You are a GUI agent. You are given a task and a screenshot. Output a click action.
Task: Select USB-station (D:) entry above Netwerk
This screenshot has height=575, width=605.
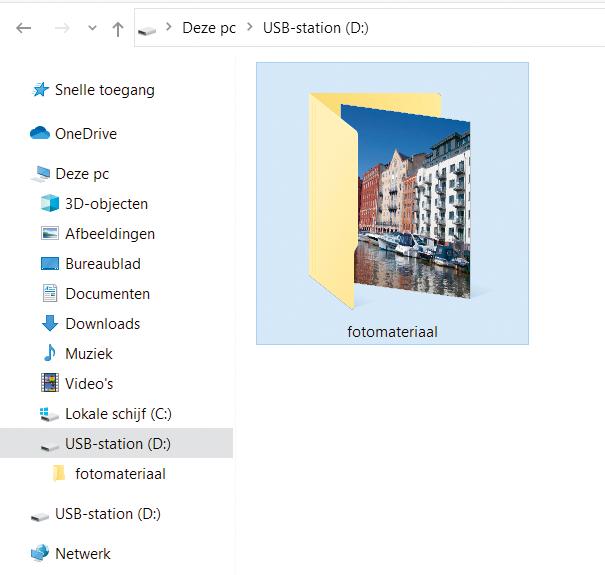108,514
